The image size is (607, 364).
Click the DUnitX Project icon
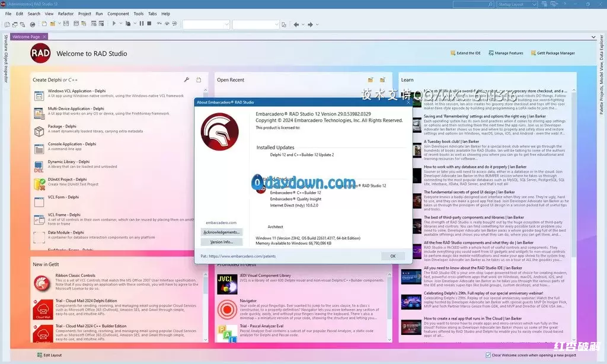(39, 183)
